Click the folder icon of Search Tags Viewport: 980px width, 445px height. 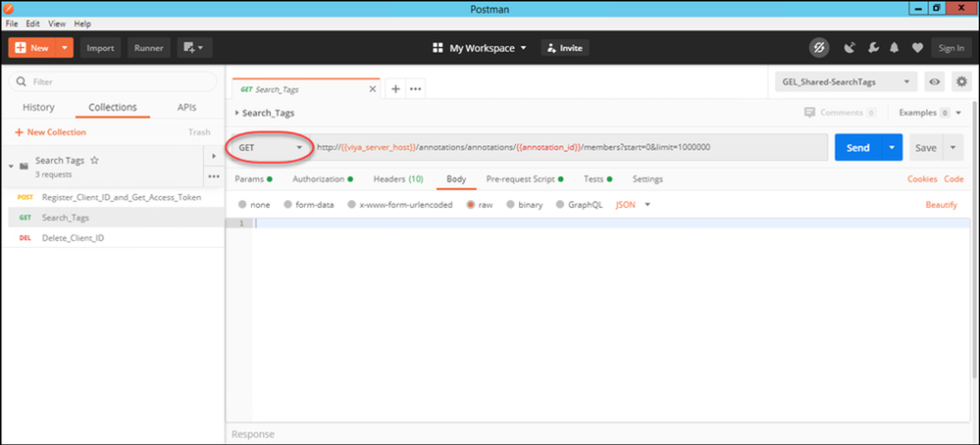(24, 167)
